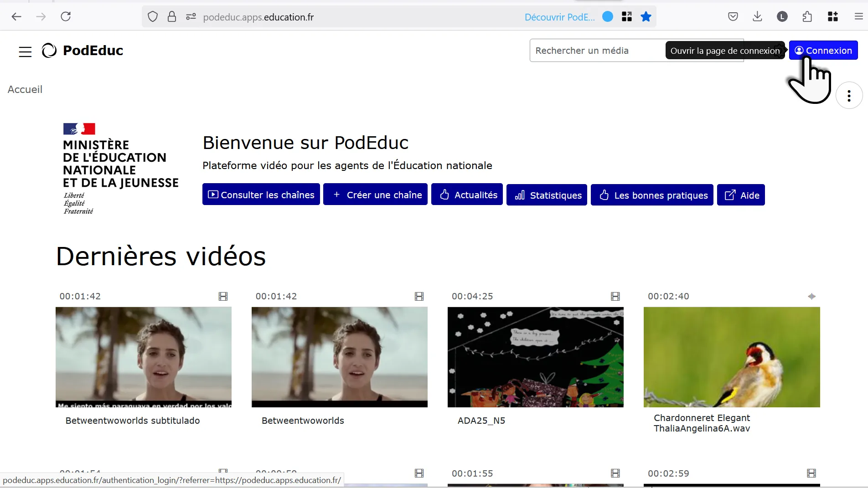Screen dimensions: 868x488
Task: Open site permissions icon in address bar
Action: [191, 17]
